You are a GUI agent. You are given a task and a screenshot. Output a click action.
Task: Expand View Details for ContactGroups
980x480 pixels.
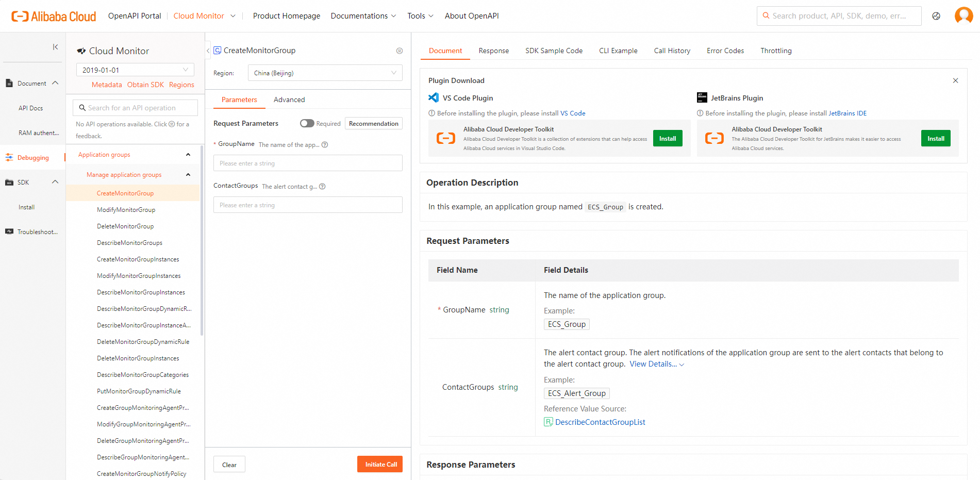(x=656, y=364)
